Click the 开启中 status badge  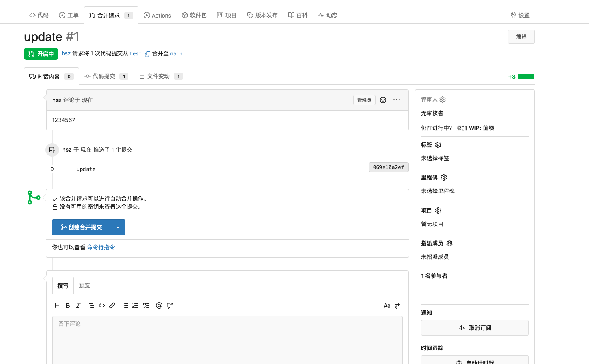(x=41, y=54)
